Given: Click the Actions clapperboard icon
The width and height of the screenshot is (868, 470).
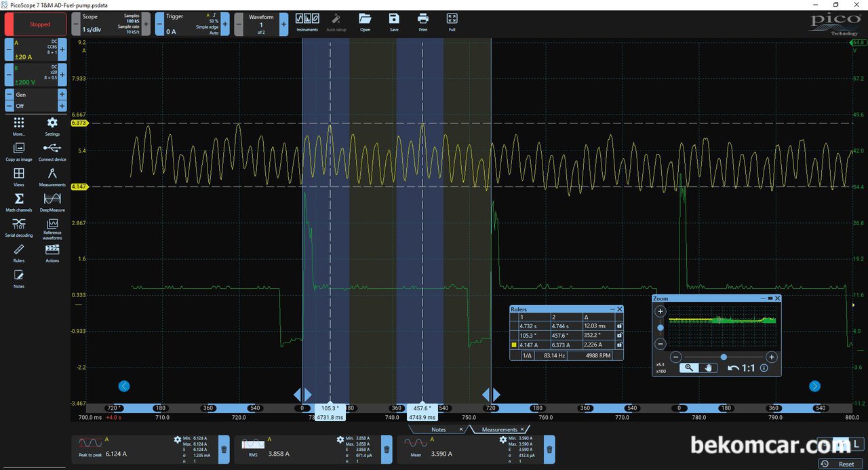Looking at the screenshot, I should click(52, 250).
